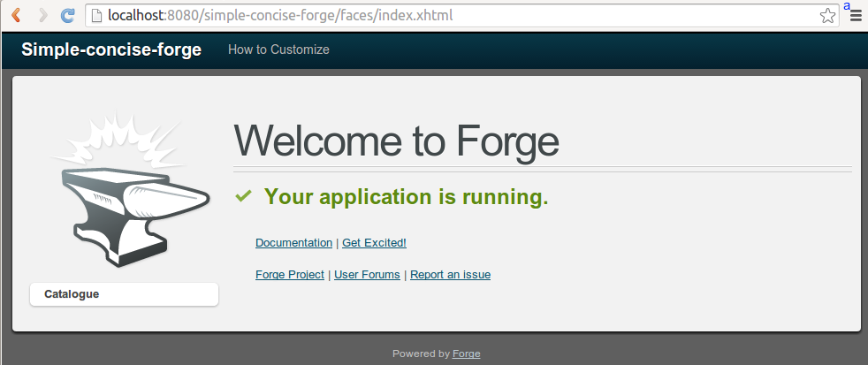This screenshot has height=365, width=868.
Task: Click the browser forward arrow
Action: coord(42,16)
